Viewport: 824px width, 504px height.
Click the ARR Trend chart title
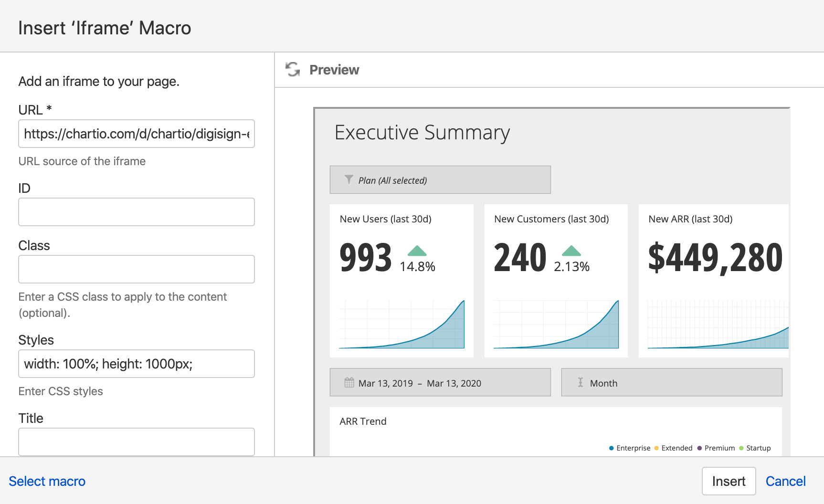(363, 421)
